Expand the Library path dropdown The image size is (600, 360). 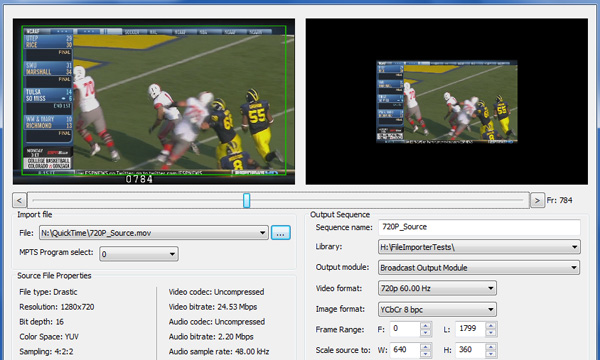click(x=479, y=247)
